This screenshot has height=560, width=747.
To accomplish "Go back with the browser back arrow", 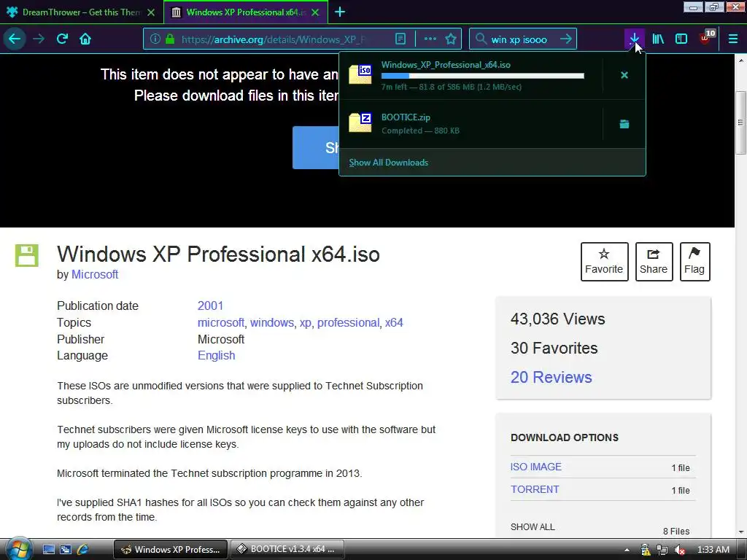I will coord(15,39).
